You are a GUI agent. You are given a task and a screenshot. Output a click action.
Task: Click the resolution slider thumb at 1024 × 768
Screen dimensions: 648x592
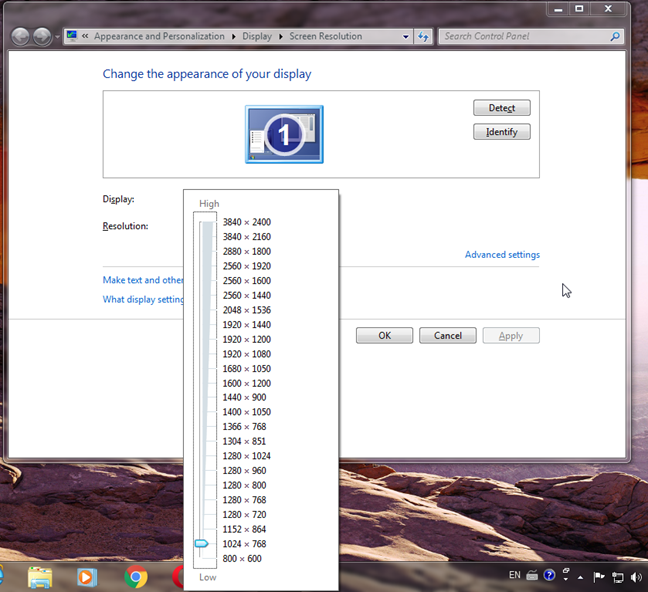tap(201, 544)
